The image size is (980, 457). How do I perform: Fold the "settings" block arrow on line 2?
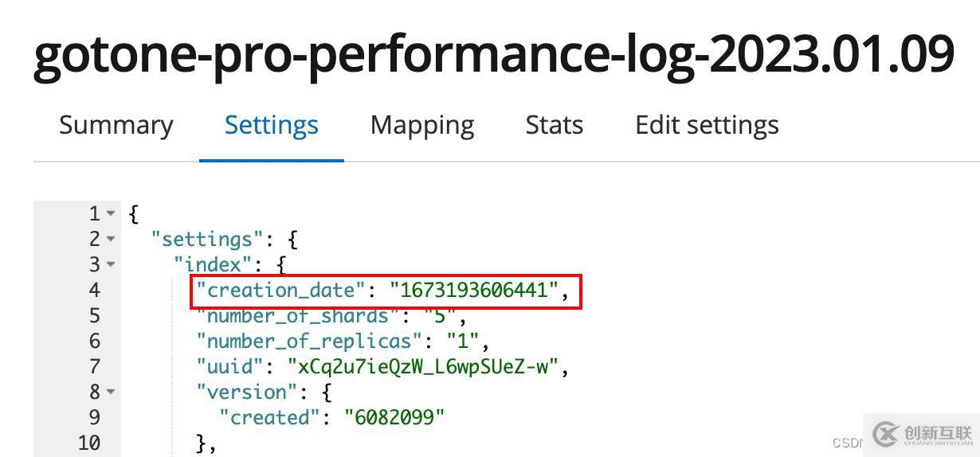pos(111,239)
